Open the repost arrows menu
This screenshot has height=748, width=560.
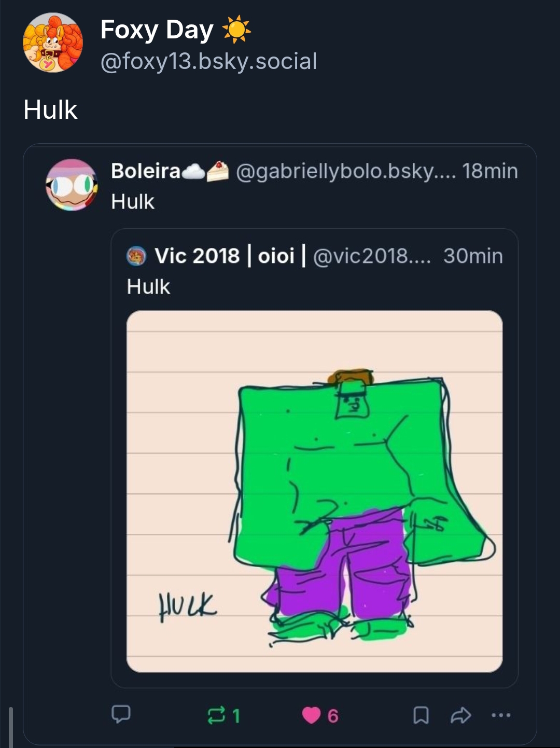point(217,715)
